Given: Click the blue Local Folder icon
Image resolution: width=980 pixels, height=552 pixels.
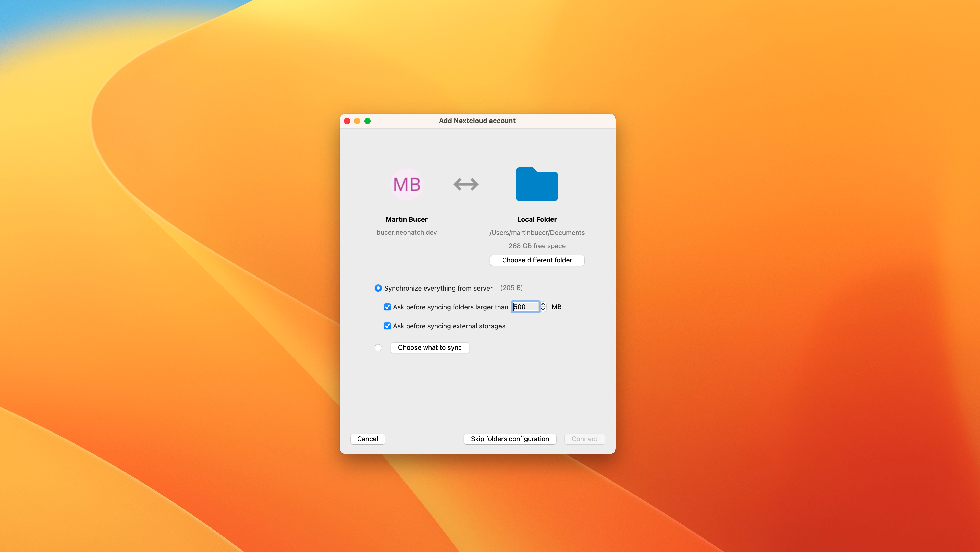Looking at the screenshot, I should [x=537, y=184].
